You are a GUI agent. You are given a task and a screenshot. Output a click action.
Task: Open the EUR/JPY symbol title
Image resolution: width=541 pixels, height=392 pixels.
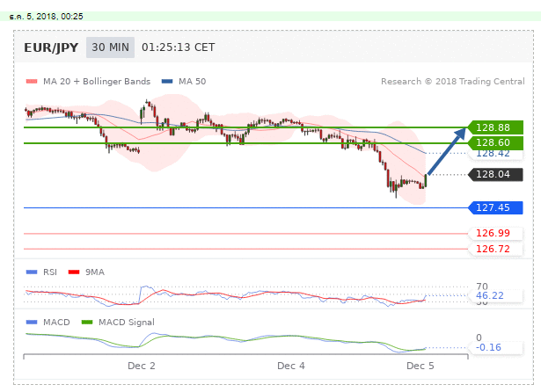coord(52,47)
